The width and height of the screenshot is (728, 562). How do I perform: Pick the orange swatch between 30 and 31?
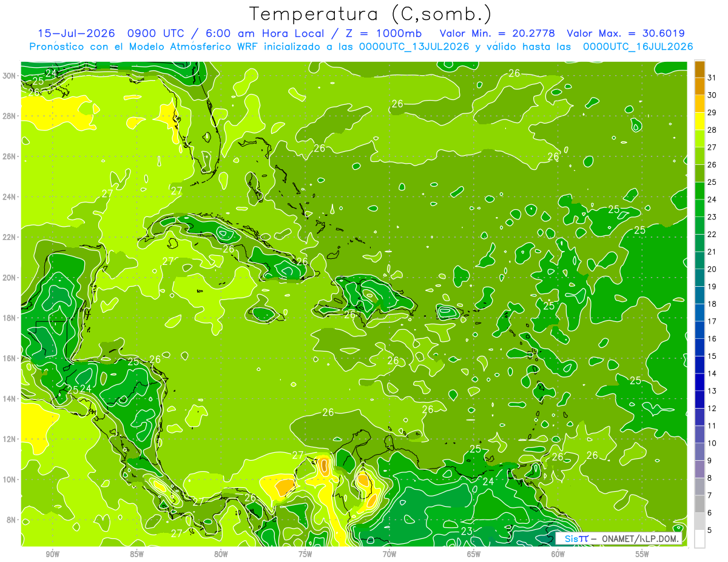(x=699, y=87)
